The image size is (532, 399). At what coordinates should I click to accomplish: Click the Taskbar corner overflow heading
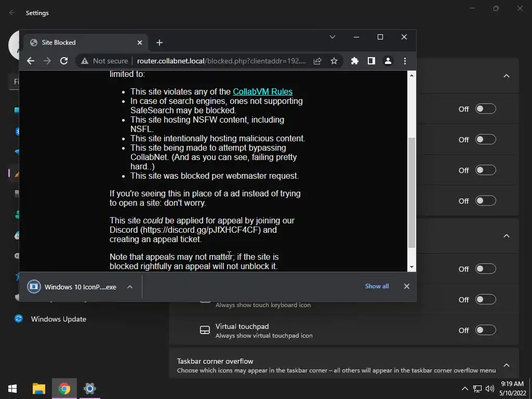(x=215, y=362)
